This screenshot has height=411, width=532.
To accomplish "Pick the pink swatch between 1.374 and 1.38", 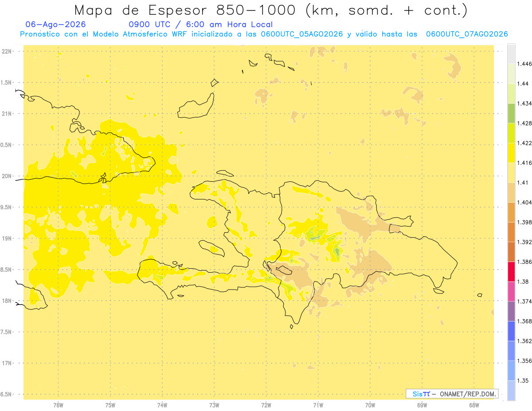I will [511, 291].
